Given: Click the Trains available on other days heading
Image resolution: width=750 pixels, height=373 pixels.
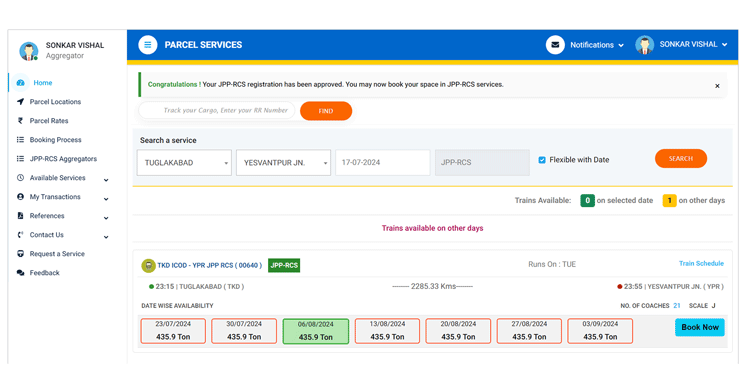Looking at the screenshot, I should click(432, 228).
